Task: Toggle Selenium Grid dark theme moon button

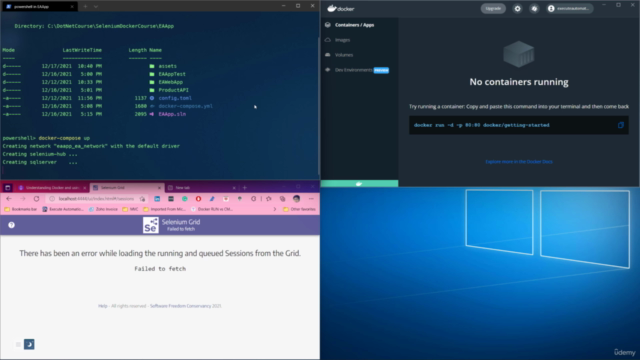Action: coord(29,344)
